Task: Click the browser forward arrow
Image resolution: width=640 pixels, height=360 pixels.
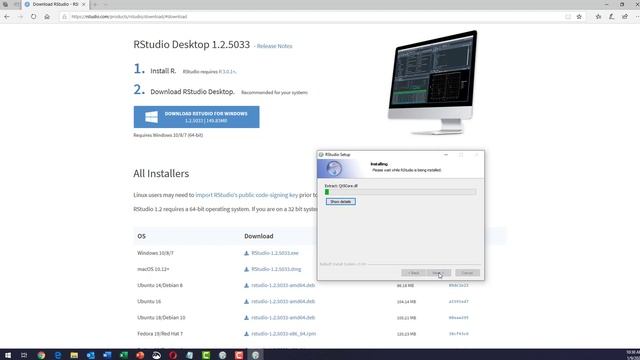Action: [x=20, y=17]
